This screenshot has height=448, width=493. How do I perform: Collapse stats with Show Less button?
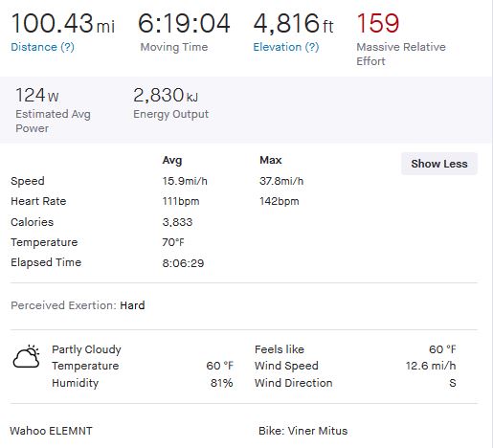[439, 164]
